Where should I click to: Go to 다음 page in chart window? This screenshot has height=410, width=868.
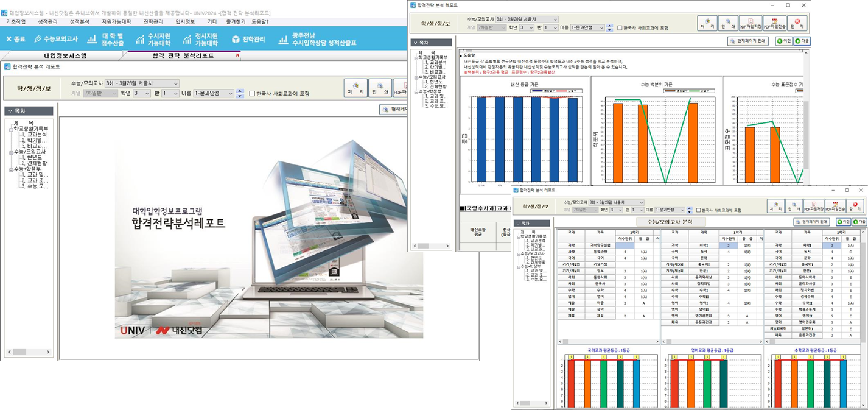click(802, 41)
